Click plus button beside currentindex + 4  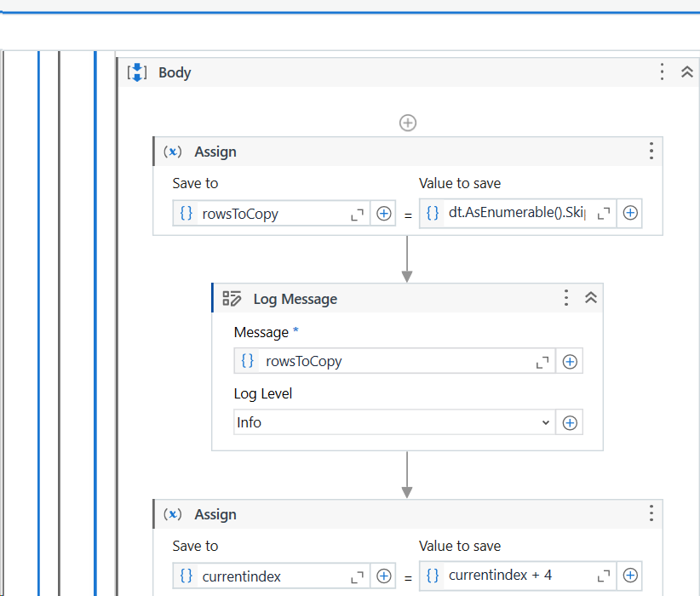(x=630, y=576)
